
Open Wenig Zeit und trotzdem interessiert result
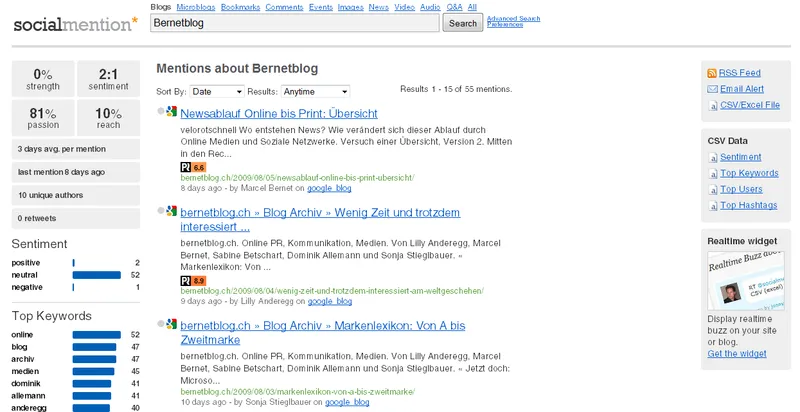[x=320, y=220]
